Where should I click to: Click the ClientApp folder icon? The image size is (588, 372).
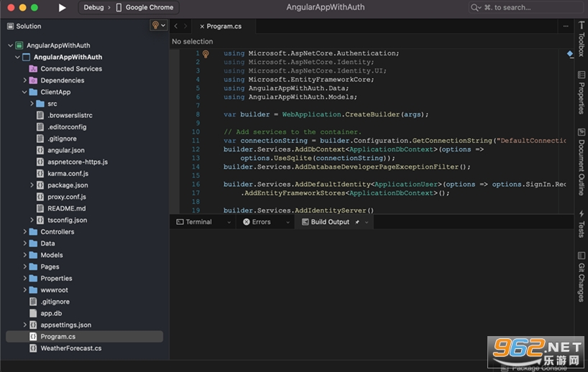click(x=33, y=92)
